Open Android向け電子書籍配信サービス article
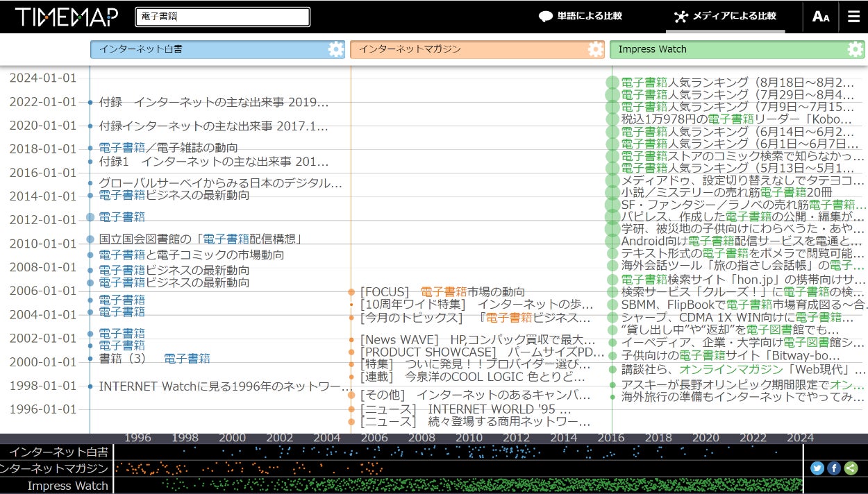868x494 pixels. click(x=742, y=241)
